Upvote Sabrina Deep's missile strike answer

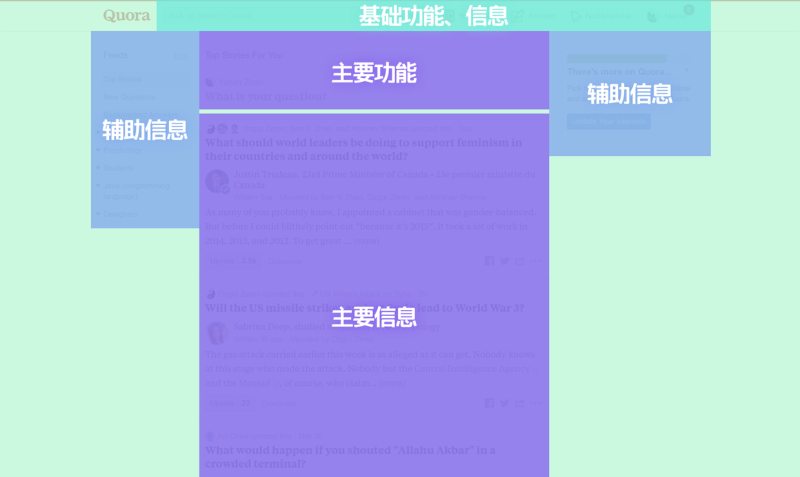[x=230, y=403]
